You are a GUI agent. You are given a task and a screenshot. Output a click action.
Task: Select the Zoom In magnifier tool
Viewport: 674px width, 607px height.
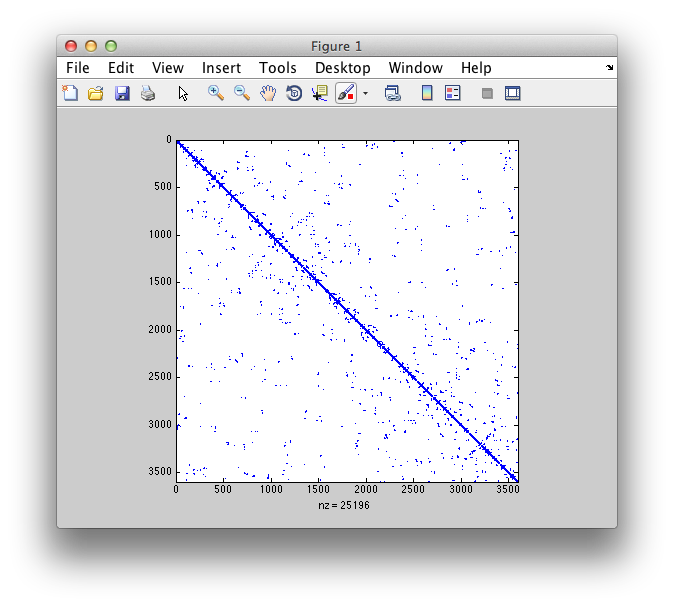(215, 93)
